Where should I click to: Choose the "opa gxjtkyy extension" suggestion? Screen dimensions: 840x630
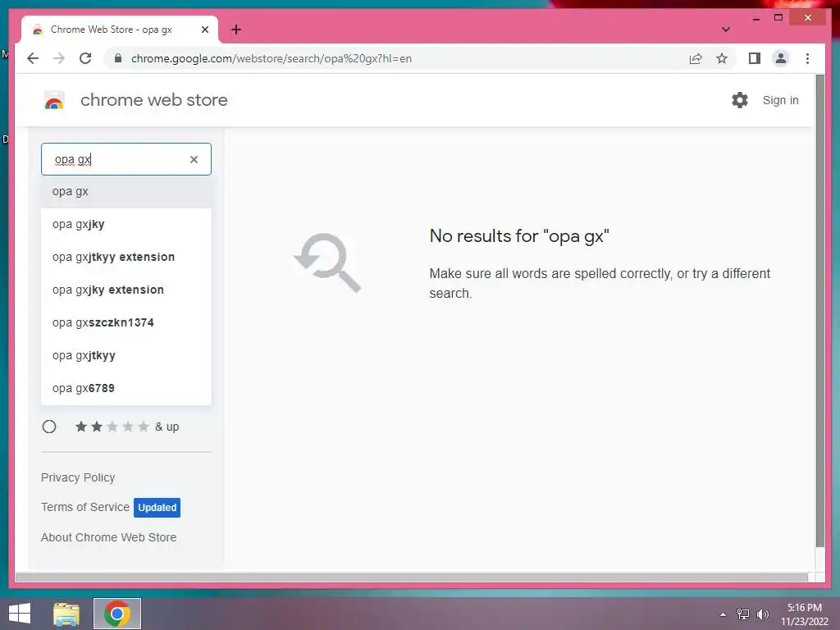pyautogui.click(x=126, y=257)
